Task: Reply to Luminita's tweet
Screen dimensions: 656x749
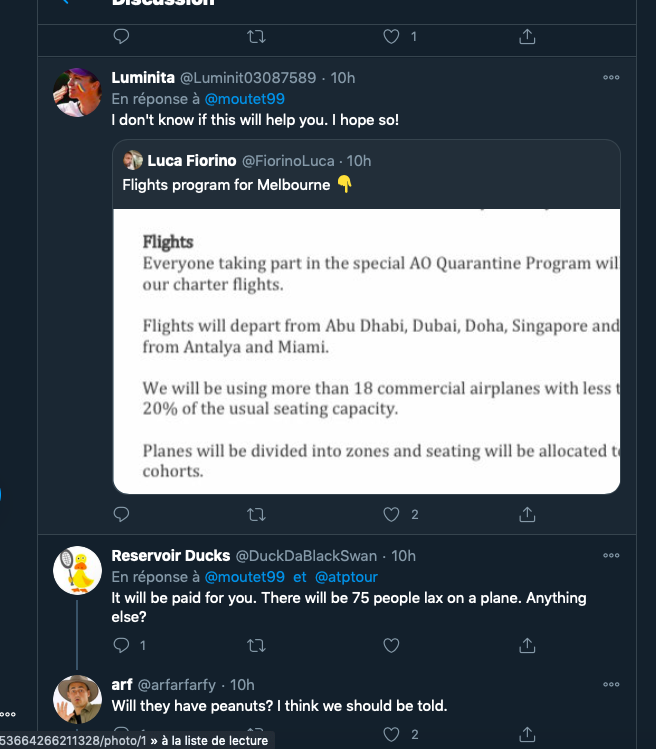Action: click(x=121, y=515)
